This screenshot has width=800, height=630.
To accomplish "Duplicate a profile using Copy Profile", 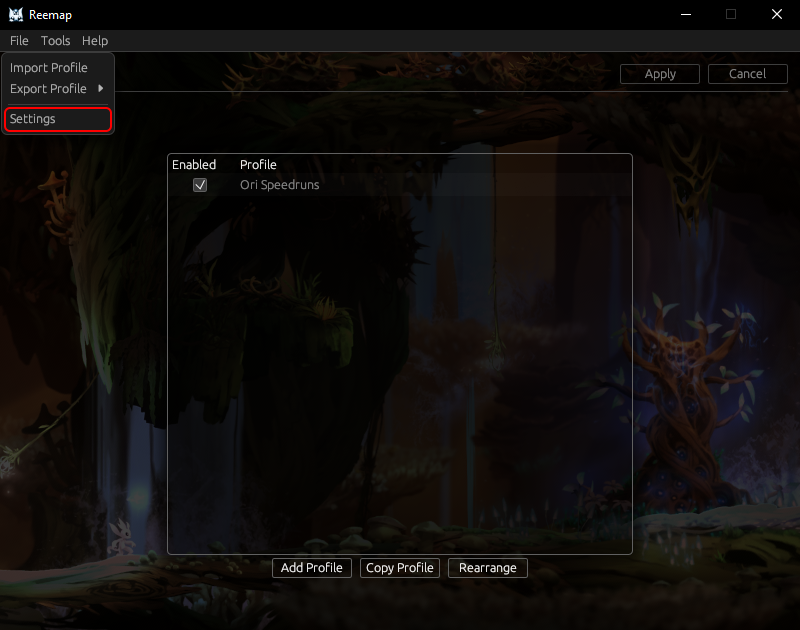I will (x=399, y=567).
